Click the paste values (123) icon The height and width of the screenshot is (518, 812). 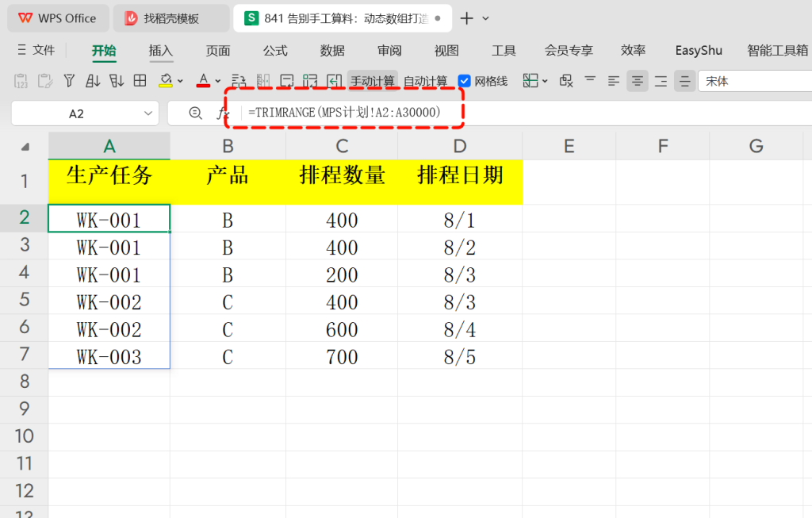[x=21, y=81]
